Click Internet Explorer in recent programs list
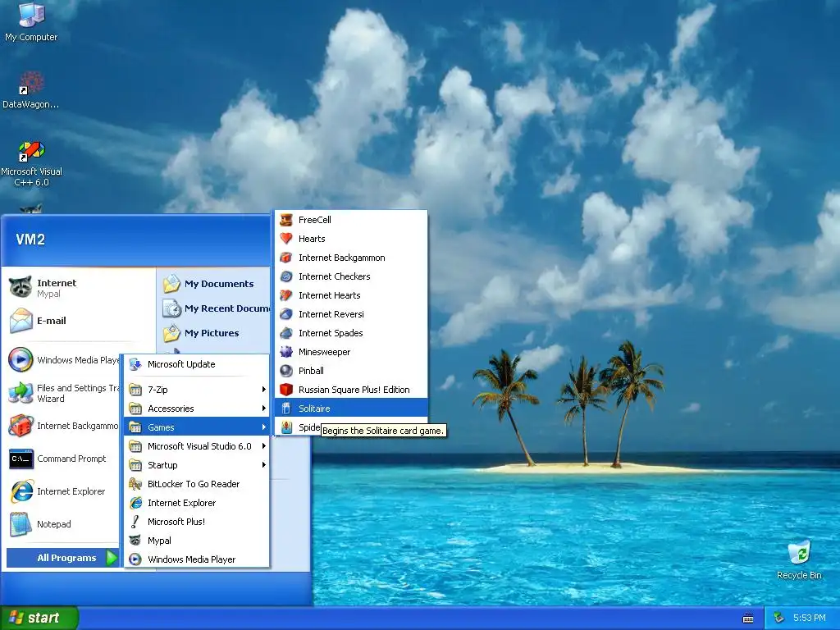This screenshot has height=630, width=840. click(63, 491)
